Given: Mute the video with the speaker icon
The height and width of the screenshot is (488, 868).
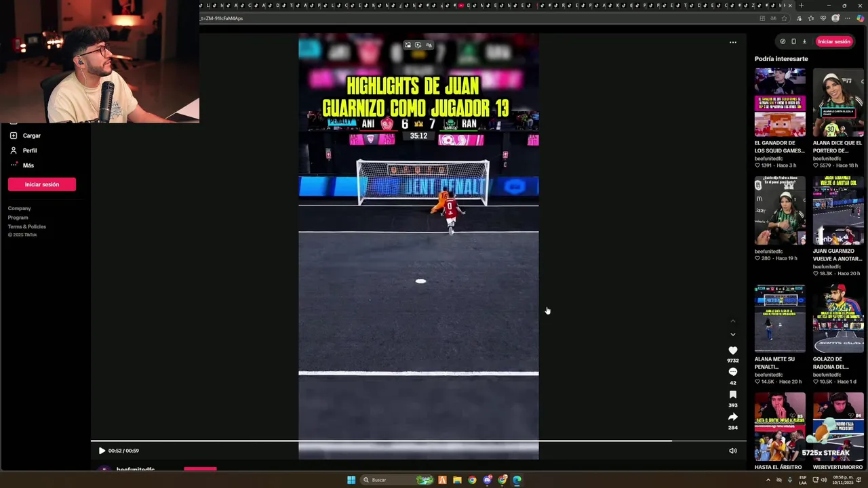Looking at the screenshot, I should pos(732,451).
